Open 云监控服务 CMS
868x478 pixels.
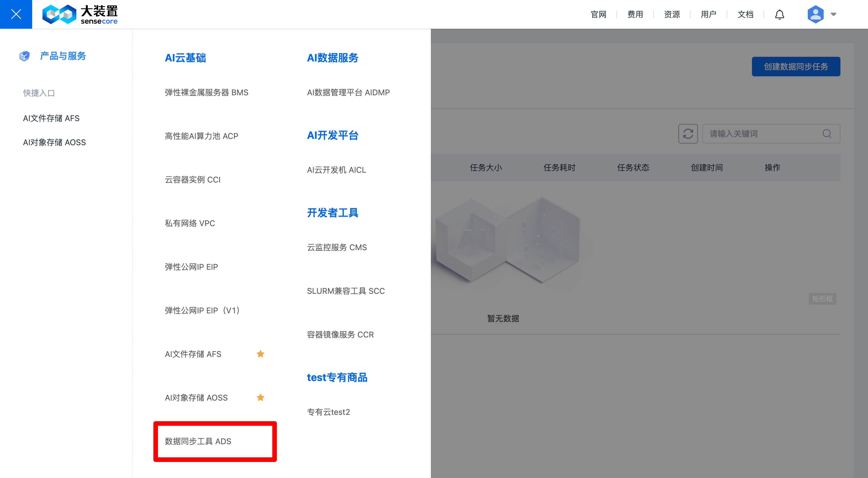tap(337, 247)
